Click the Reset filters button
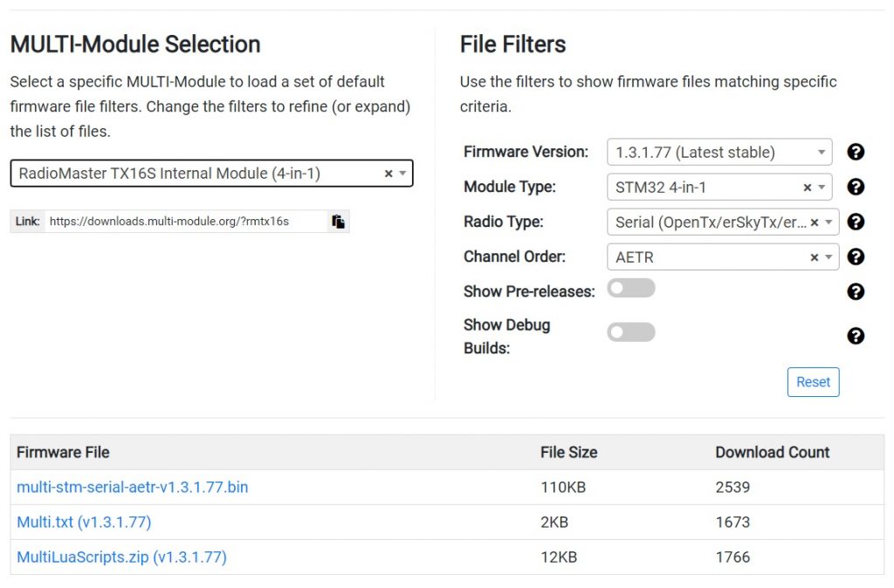The image size is (894, 588). [813, 382]
